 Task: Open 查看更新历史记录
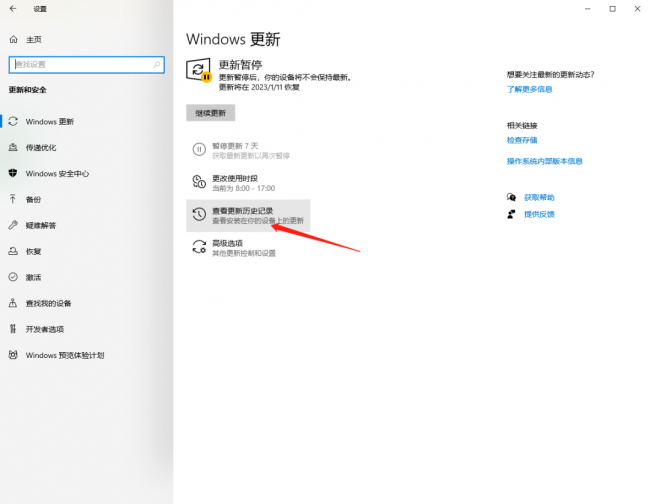coord(248,216)
